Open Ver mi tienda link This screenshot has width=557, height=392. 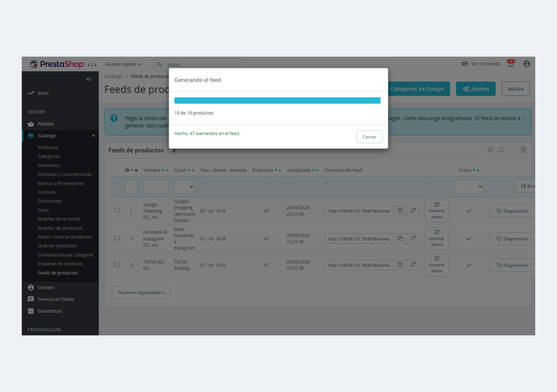[x=480, y=63]
